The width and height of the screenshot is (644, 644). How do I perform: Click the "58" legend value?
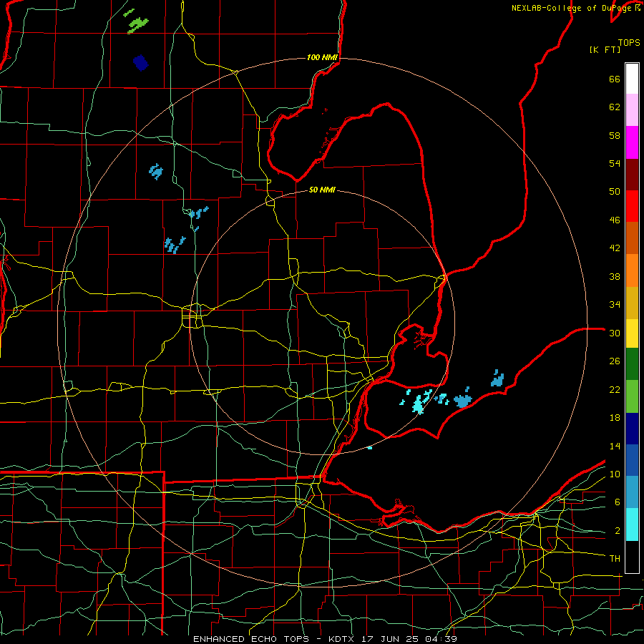[x=615, y=135]
